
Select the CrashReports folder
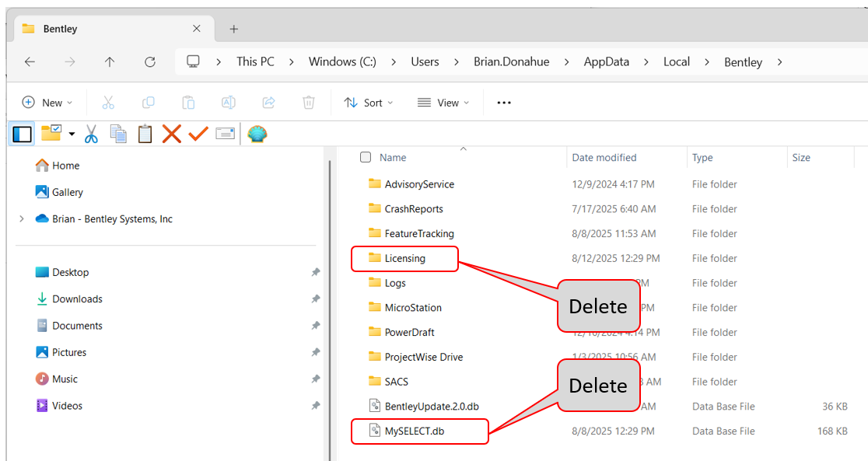(406, 209)
